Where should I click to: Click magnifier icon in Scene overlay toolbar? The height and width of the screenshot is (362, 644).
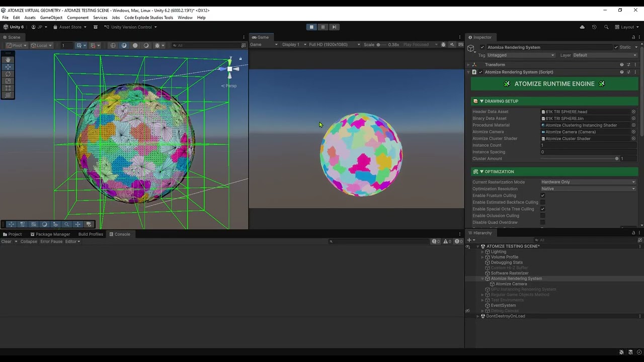coord(66,224)
